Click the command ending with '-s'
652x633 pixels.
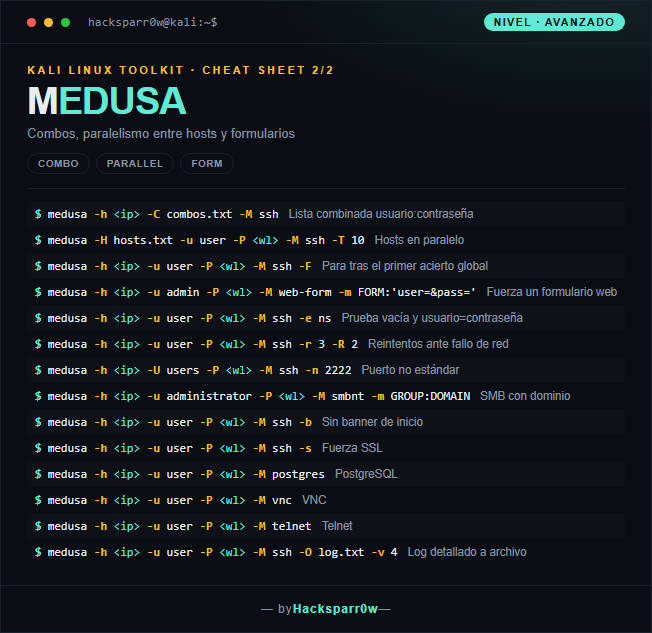(x=173, y=448)
